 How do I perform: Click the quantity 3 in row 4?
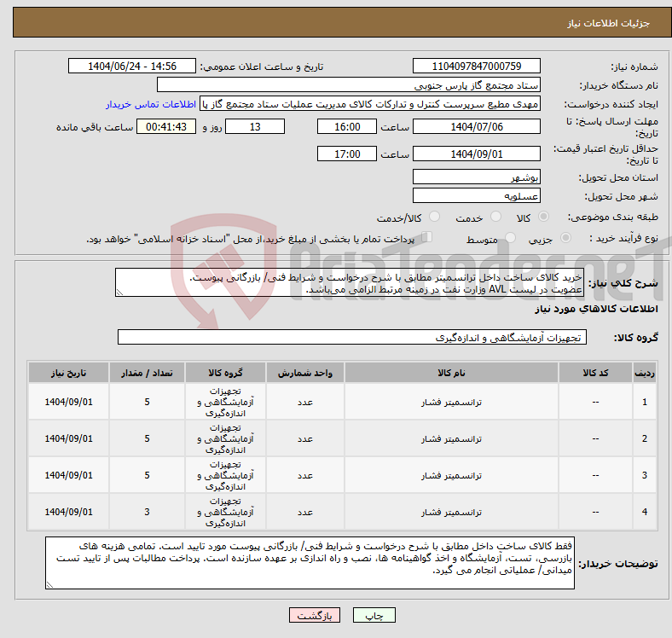147,512
